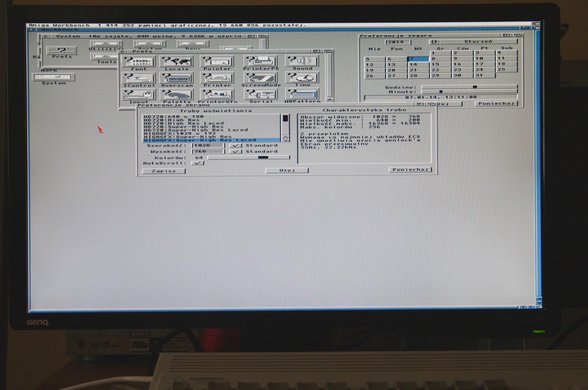This screenshot has width=588, height=390.
Task: Click the Minuty minutes slider
Action: pos(469,91)
